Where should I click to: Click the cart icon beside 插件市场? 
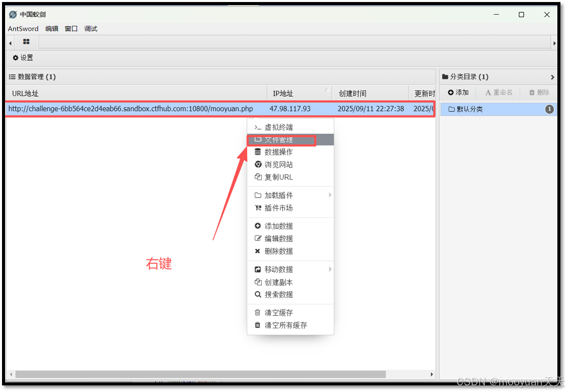[x=258, y=208]
